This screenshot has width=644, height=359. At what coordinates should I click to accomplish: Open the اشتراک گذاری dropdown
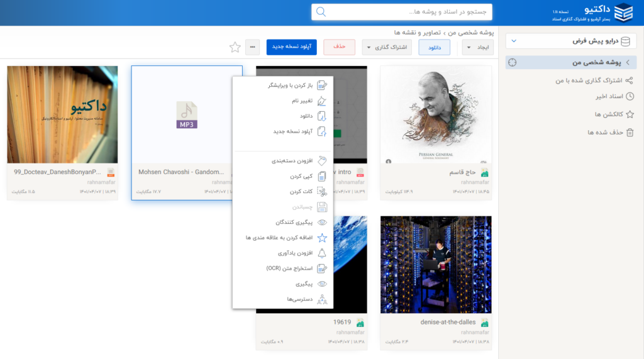[x=387, y=47]
